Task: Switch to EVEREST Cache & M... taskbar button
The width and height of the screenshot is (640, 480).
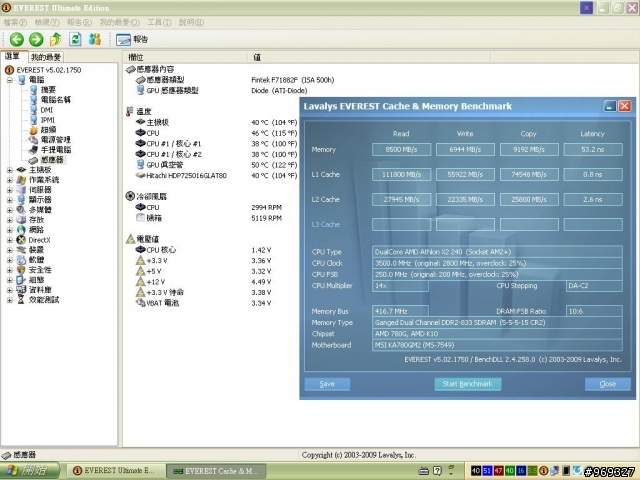Action: (x=216, y=471)
